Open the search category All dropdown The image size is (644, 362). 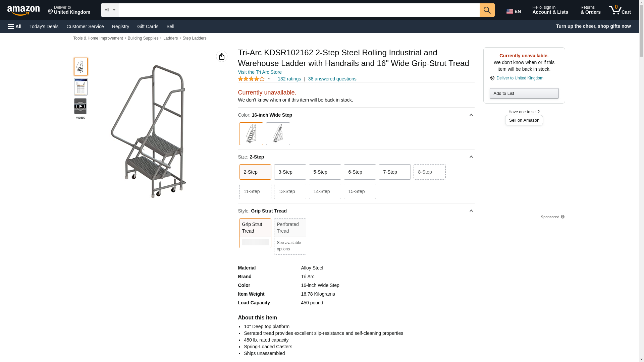click(x=109, y=10)
